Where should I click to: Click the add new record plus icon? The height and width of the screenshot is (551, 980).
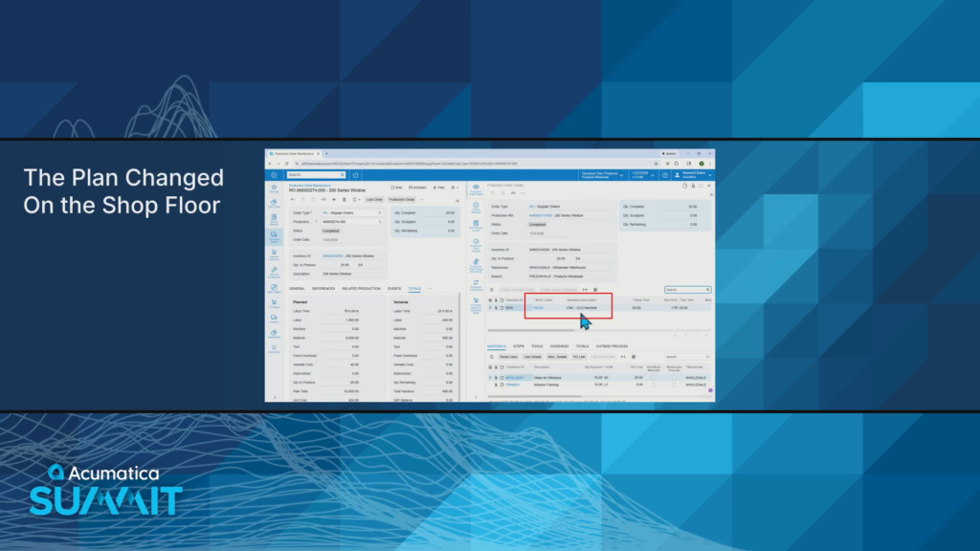(x=332, y=199)
